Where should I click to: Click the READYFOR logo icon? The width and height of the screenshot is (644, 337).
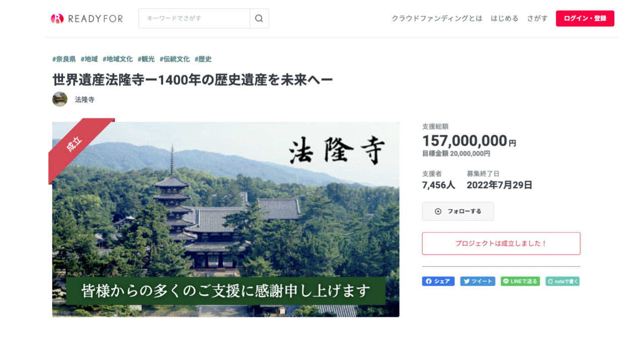click(x=57, y=19)
